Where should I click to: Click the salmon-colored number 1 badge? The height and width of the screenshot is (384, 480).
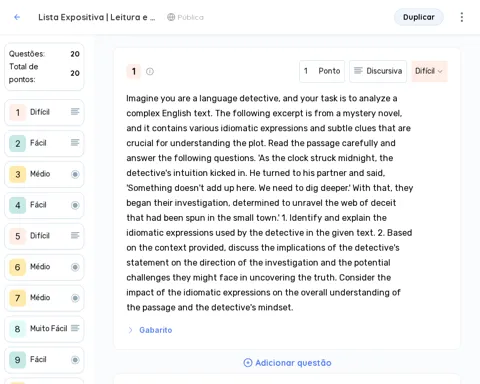[134, 71]
